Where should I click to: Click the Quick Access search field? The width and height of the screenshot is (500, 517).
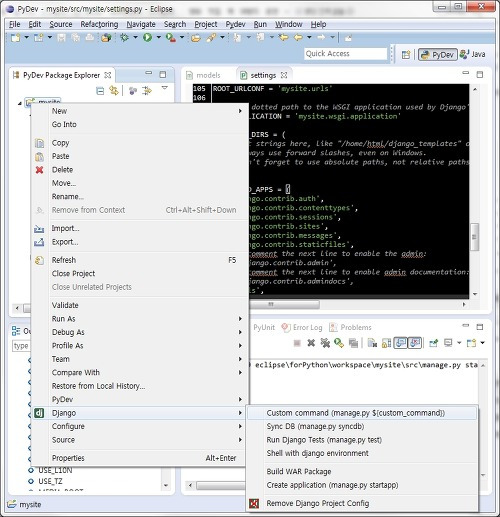tap(346, 54)
